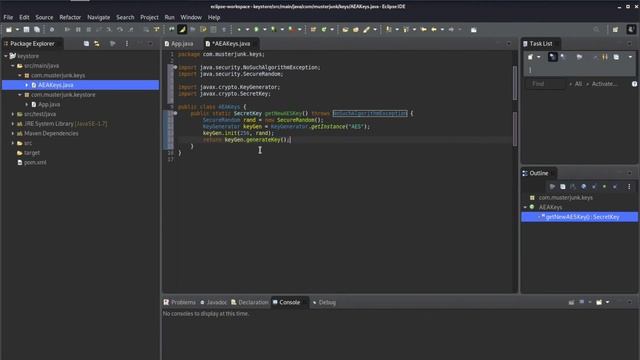Click the Package Explorer filter icon

[x=113, y=43]
